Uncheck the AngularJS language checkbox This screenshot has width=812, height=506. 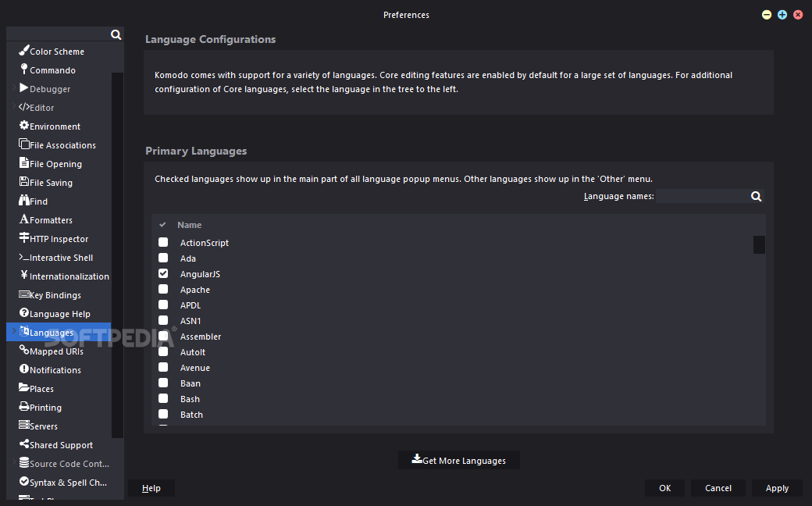coord(163,273)
